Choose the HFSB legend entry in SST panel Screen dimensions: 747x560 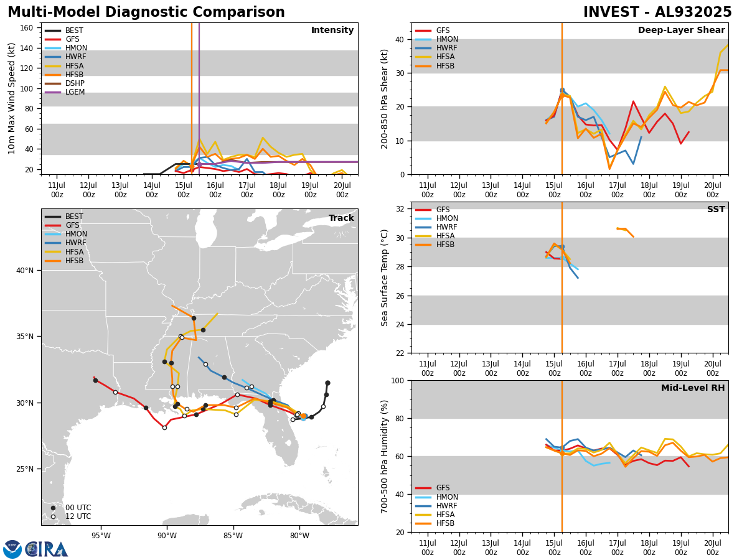coord(445,245)
